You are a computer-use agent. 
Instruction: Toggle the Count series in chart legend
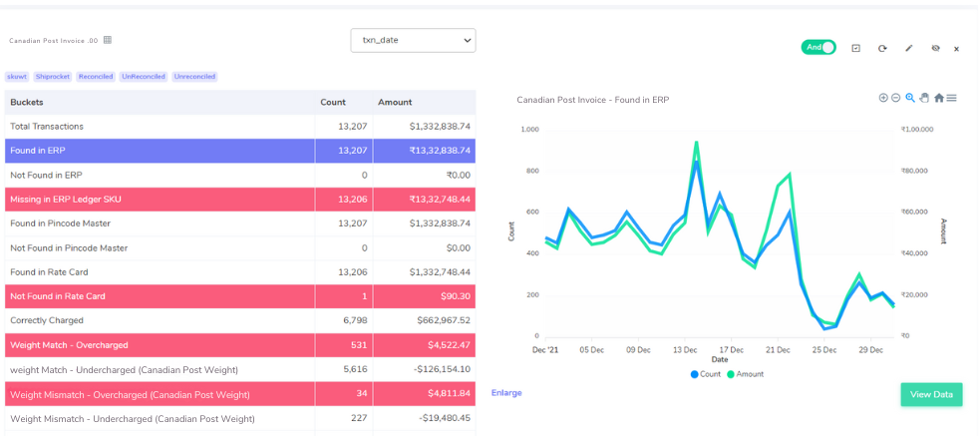(x=706, y=374)
